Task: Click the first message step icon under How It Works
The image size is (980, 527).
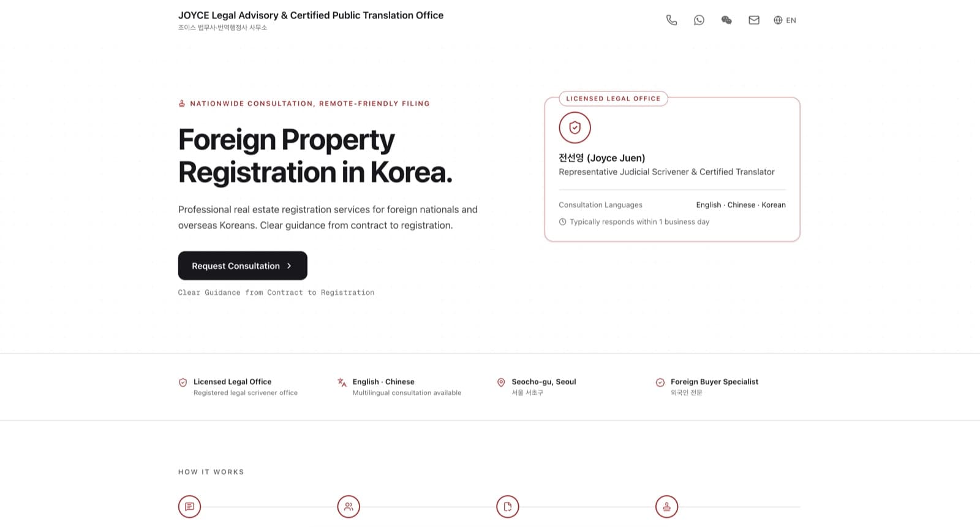Action: (189, 507)
